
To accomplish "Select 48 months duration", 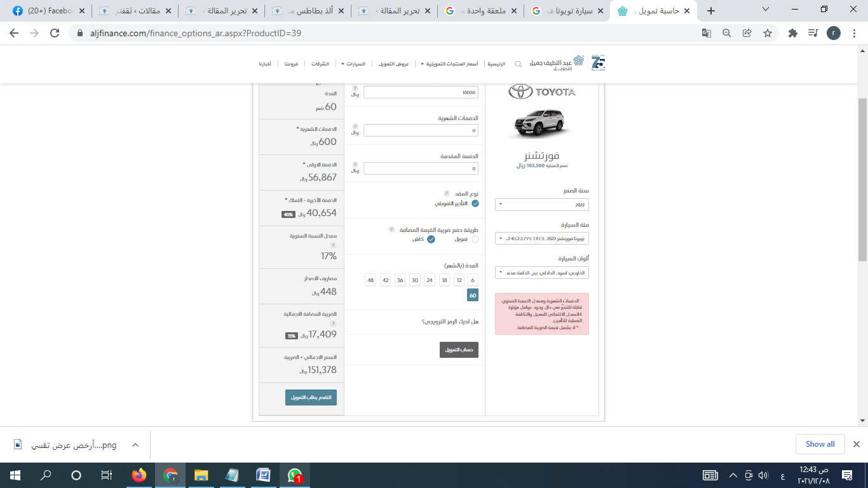I will [370, 280].
